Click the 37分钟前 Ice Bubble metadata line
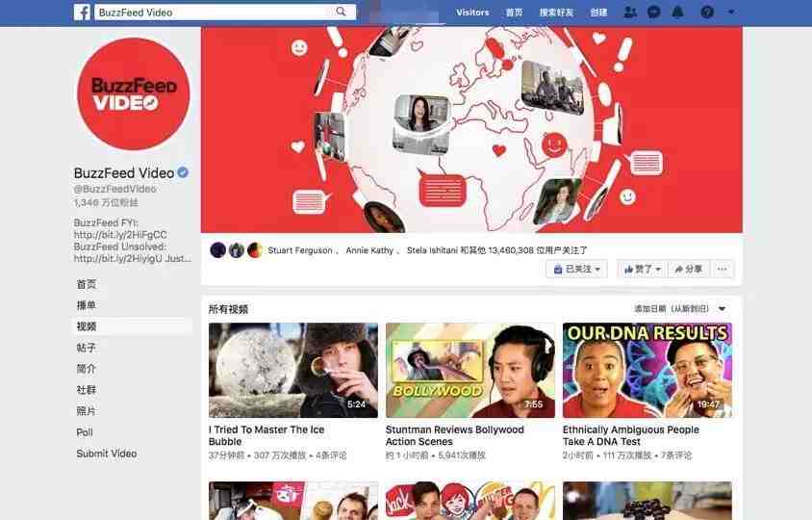 278,455
